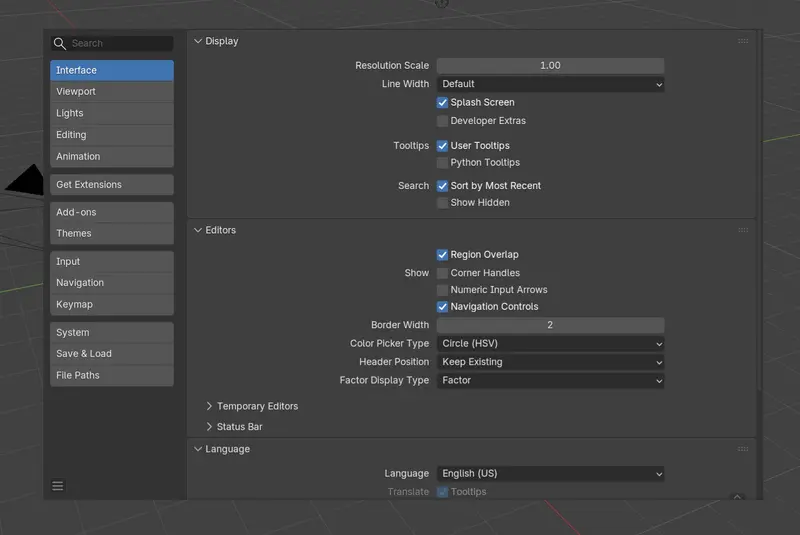
Task: Grab the Editors panel drag-handle dots
Action: [x=743, y=230]
